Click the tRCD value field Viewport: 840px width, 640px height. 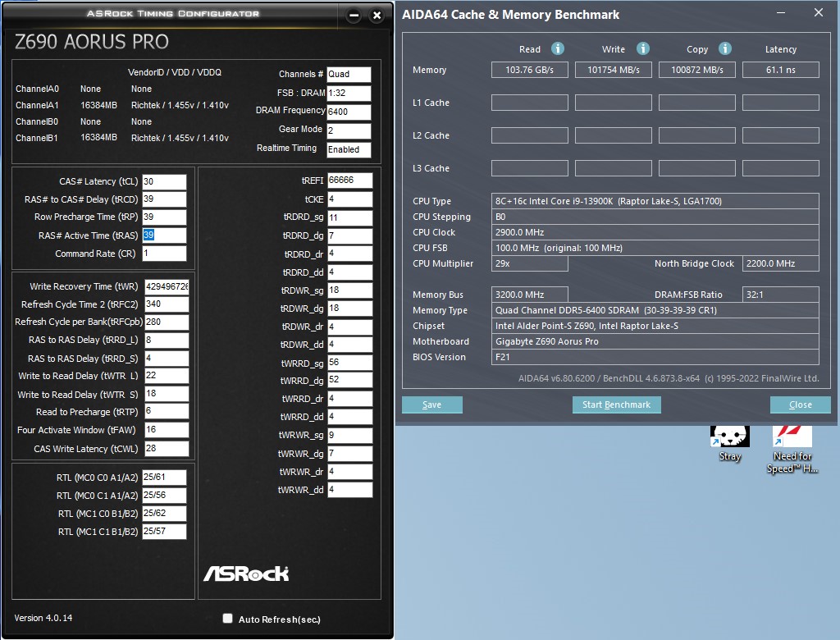(164, 199)
